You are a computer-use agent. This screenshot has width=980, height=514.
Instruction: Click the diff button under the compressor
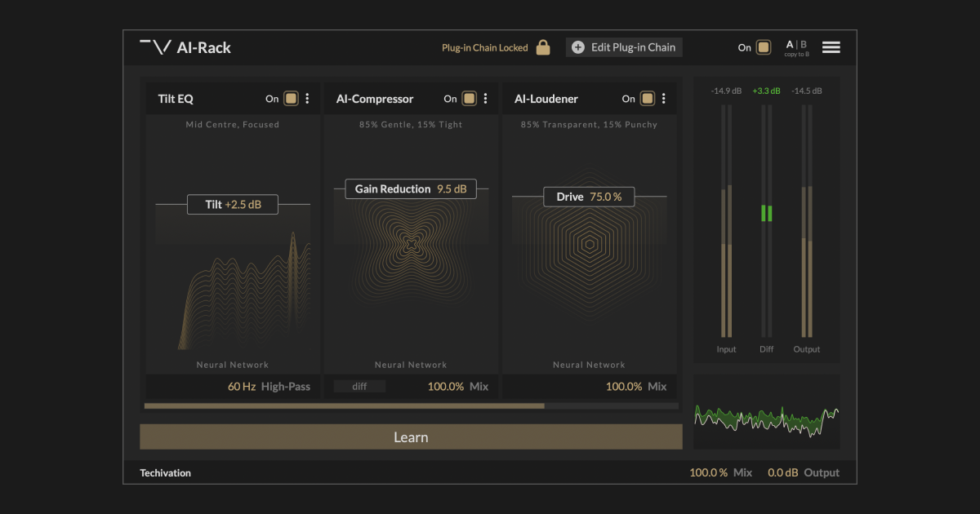point(359,386)
